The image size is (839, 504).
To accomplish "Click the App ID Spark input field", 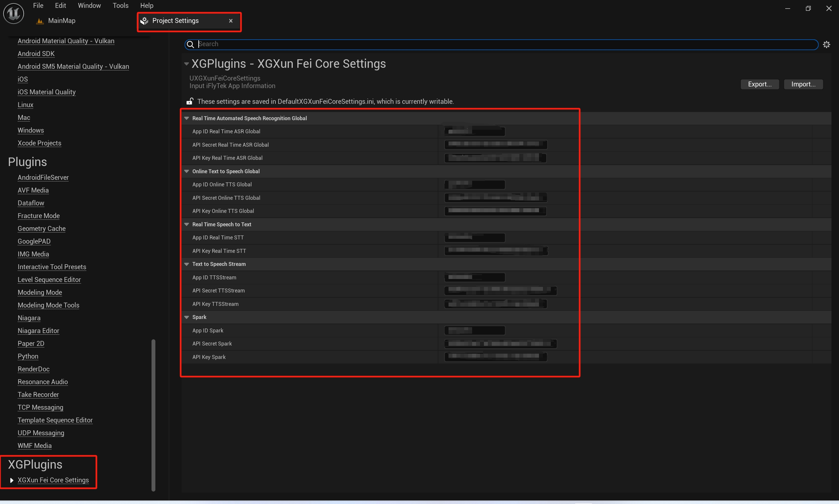I will [474, 330].
